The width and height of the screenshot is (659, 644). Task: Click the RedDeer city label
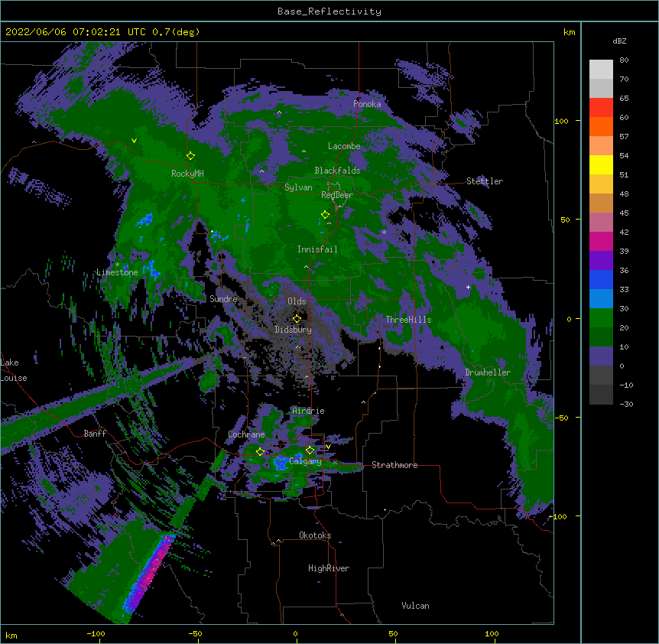[x=337, y=195]
